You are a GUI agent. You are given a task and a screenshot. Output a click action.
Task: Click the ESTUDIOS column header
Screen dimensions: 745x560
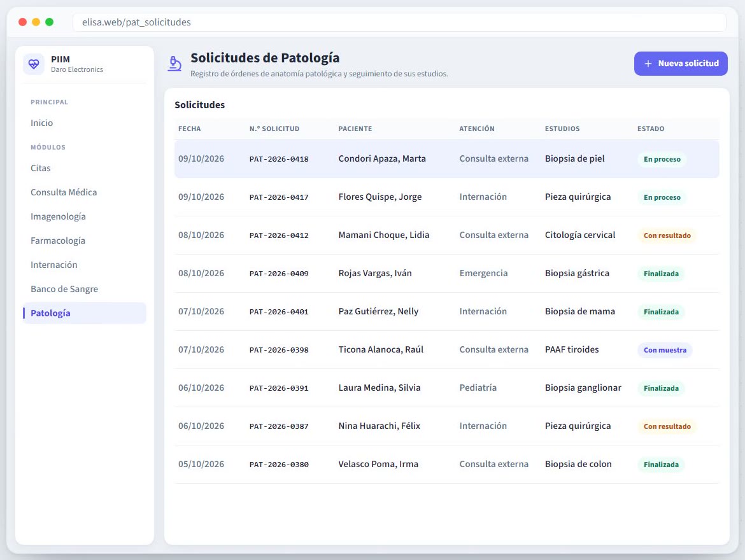pyautogui.click(x=562, y=129)
